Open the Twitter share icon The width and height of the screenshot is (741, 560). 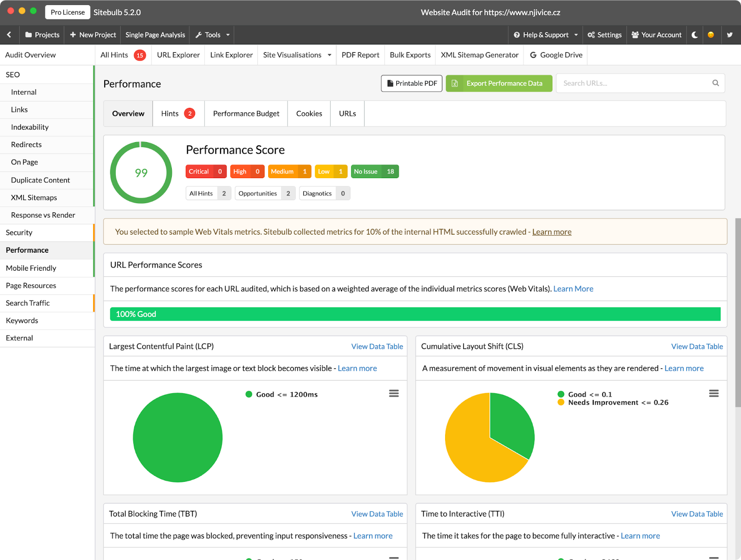coord(729,35)
